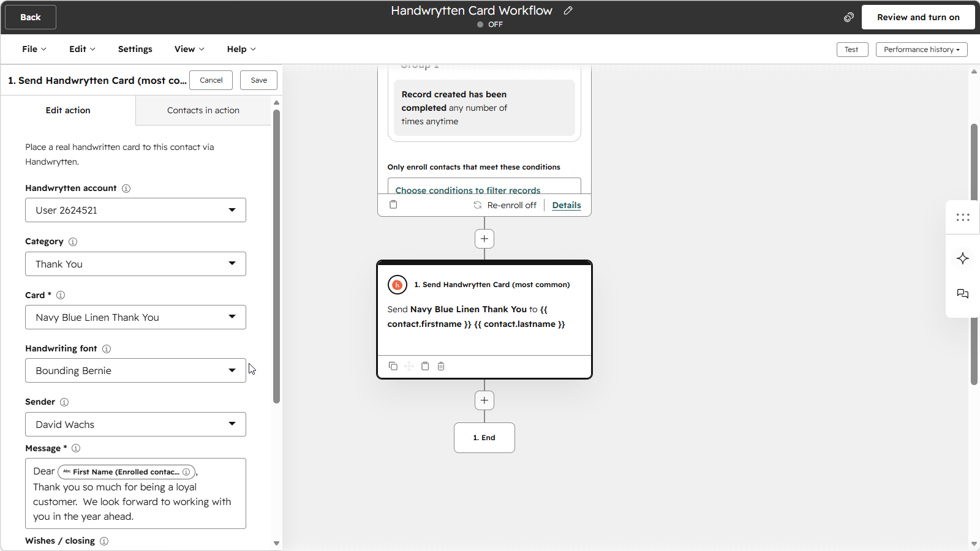The image size is (980, 551).
Task: Clone the Send Handwrytten Card action
Action: pyautogui.click(x=393, y=366)
